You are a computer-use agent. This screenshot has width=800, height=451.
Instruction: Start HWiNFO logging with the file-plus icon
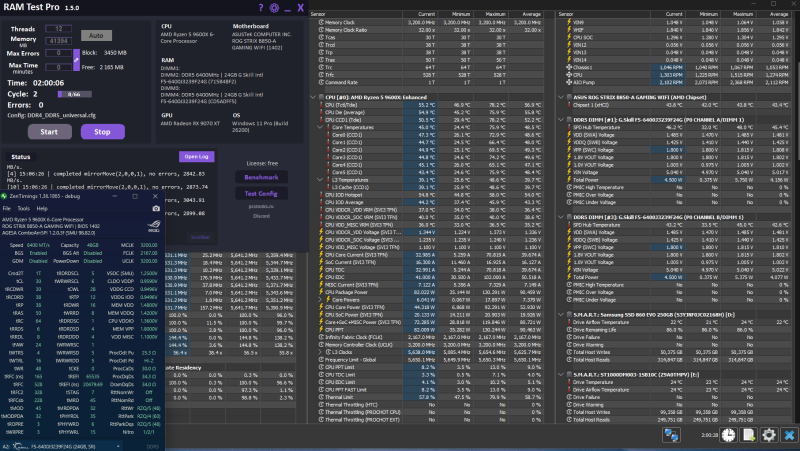748,435
